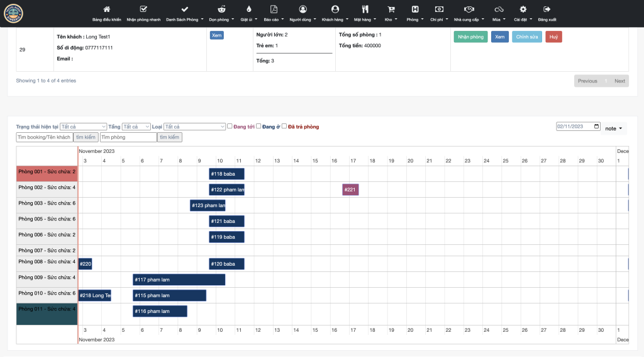Click the green Nhận phòng button
Image resolution: width=644 pixels, height=357 pixels.
(470, 37)
